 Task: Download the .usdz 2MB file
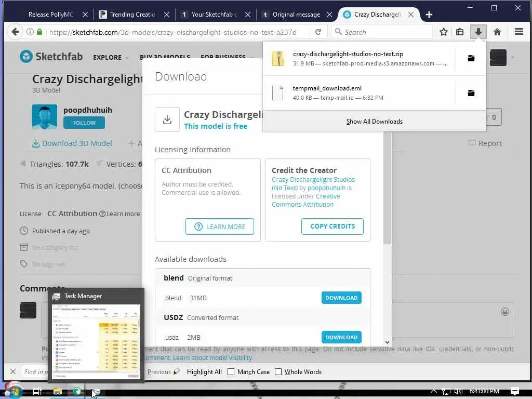click(x=341, y=337)
